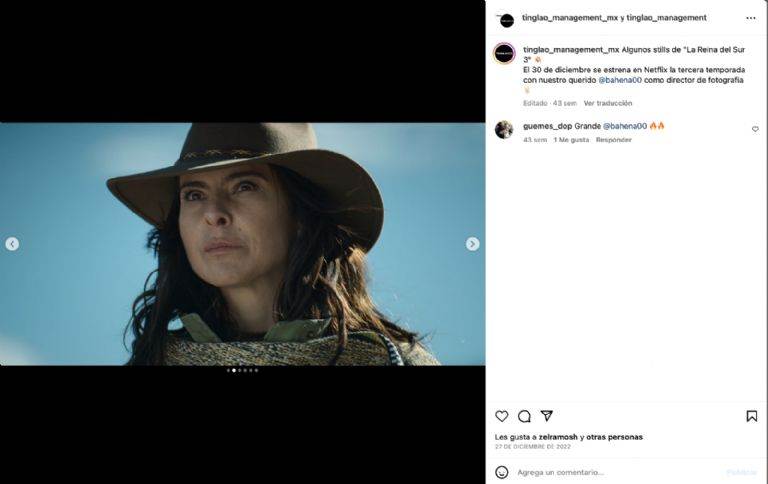Open the tinglao_management profile in header

tap(666, 18)
